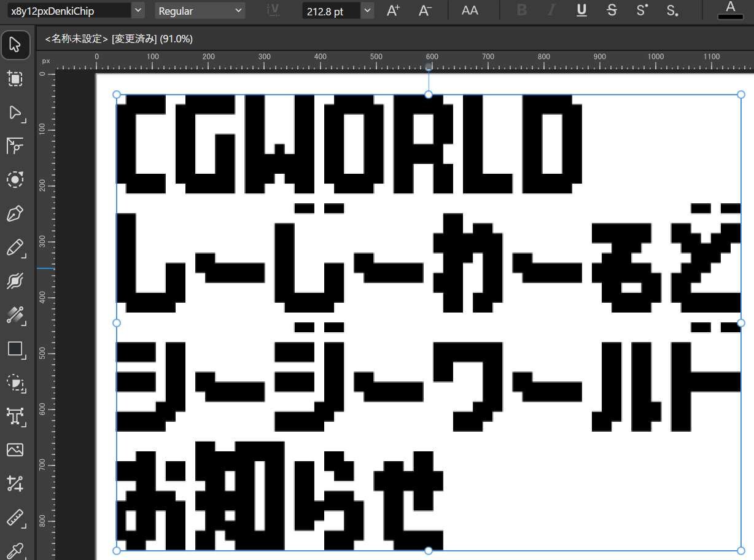
Task: Choose the Pen tool
Action: coord(15,214)
